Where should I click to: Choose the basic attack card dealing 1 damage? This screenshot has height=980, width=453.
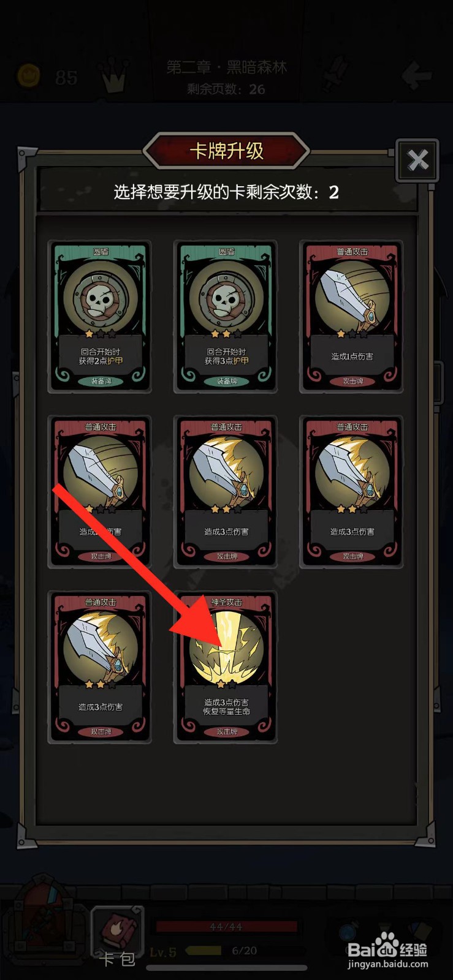[x=352, y=316]
